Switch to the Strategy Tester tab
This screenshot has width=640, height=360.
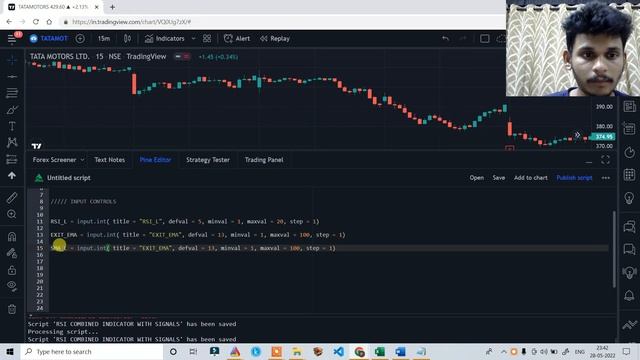(208, 160)
